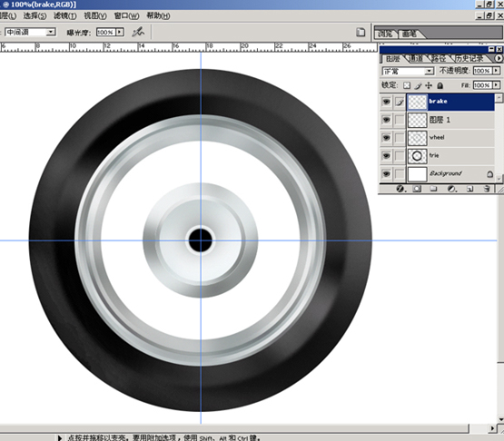Viewport: 504px width, 441px height.
Task: Create new fill or adjustment layer
Action: (451, 189)
